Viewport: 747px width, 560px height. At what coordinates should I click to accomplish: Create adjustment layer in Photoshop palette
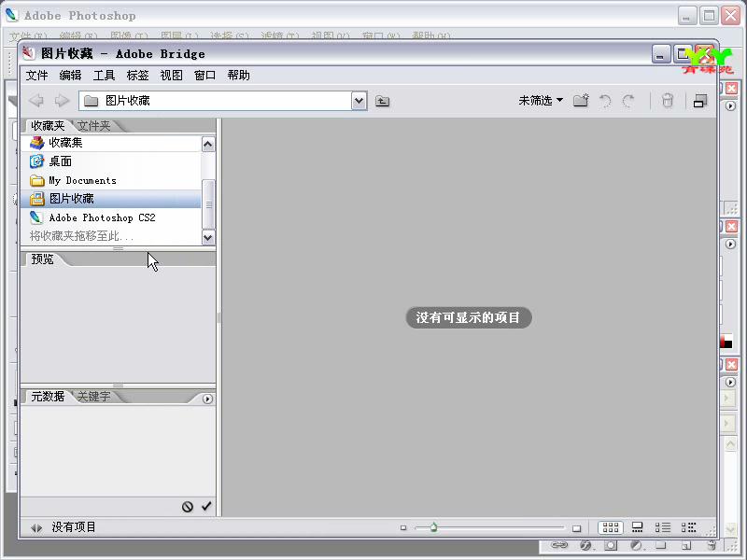click(637, 545)
